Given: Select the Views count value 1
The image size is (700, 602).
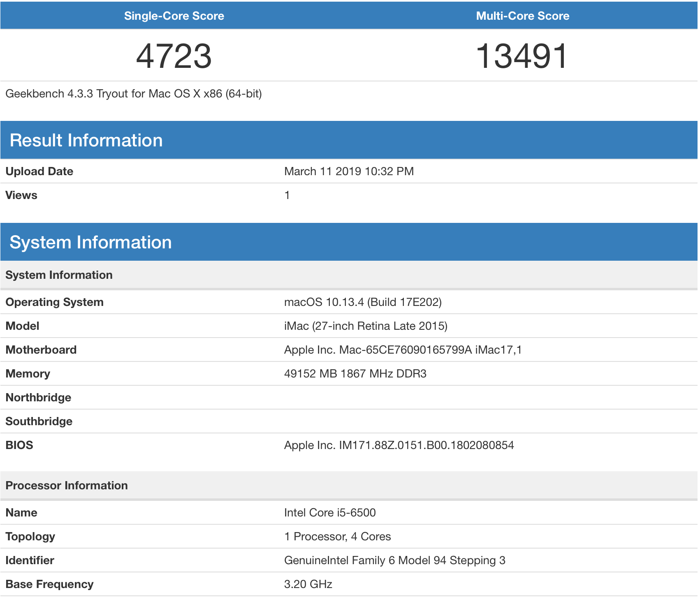Looking at the screenshot, I should (287, 195).
